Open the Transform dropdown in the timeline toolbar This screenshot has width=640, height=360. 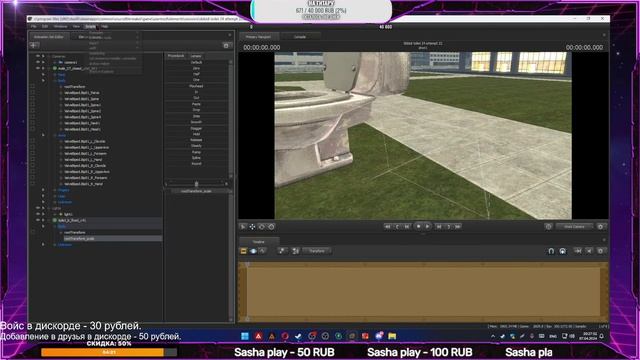317,251
